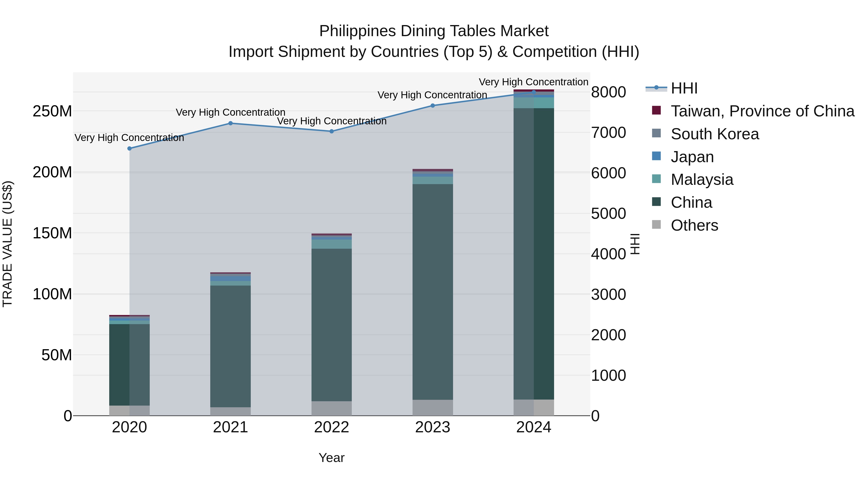The image size is (868, 488).
Task: Click the China bar segment for 2020
Action: point(129,365)
